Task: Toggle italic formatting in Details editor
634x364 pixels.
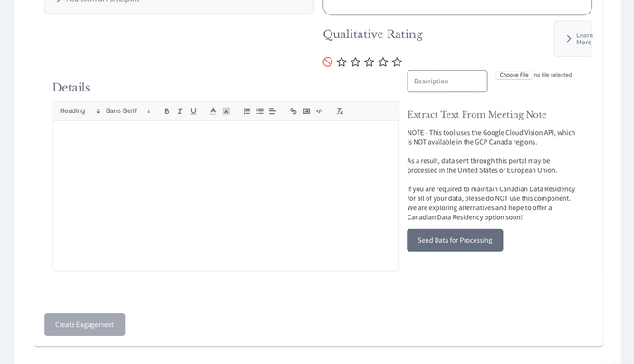Action: point(180,111)
